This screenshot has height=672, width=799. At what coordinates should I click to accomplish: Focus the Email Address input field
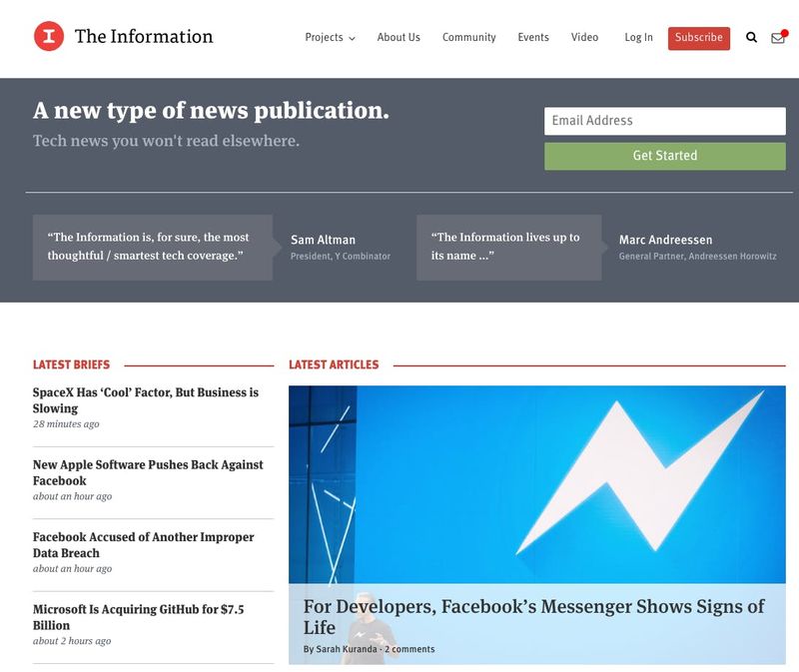tap(664, 121)
